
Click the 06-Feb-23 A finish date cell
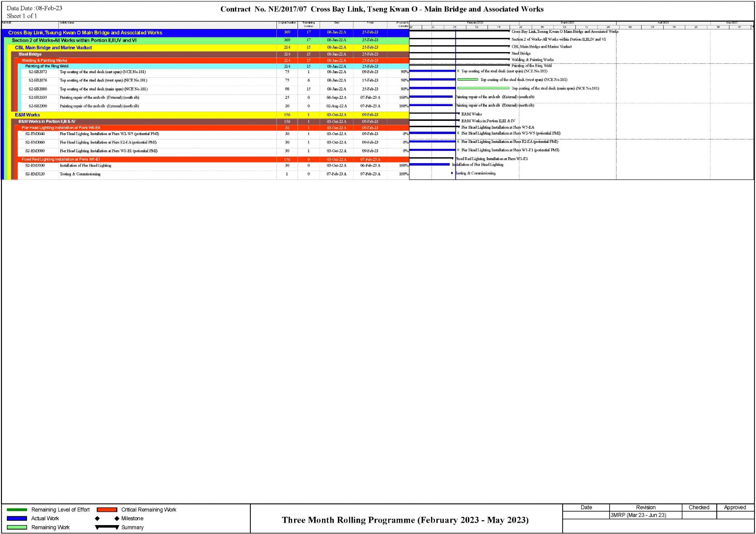(370, 166)
